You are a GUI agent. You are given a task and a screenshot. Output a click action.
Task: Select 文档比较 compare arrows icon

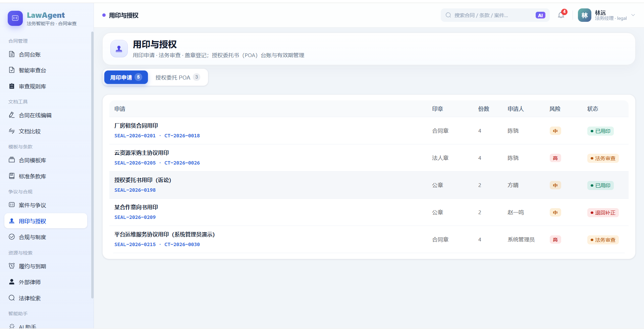pyautogui.click(x=12, y=131)
